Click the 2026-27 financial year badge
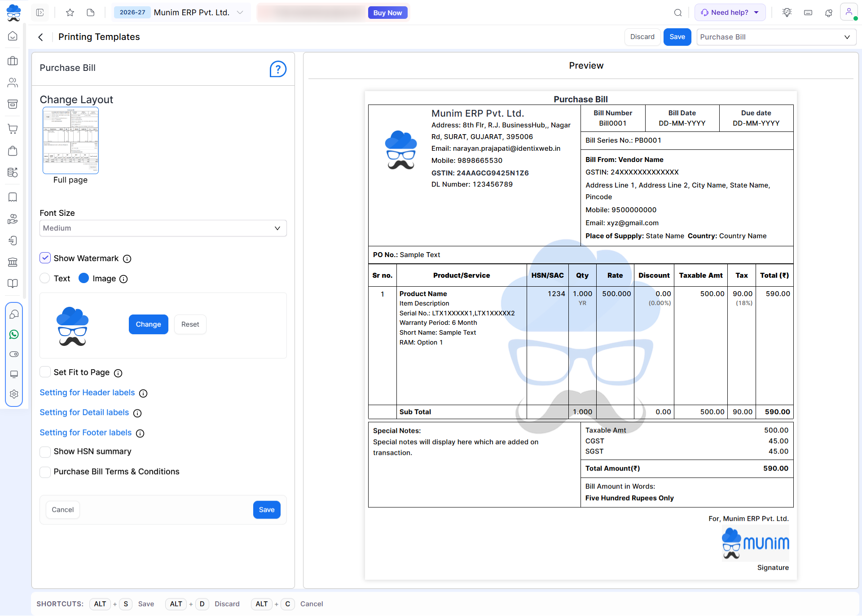The height and width of the screenshot is (616, 862). (x=132, y=13)
